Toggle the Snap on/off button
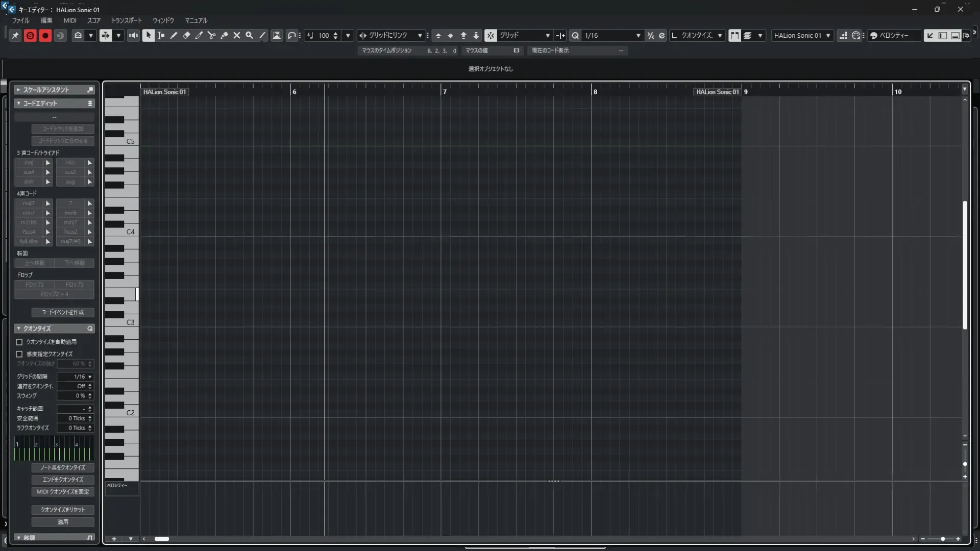This screenshot has width=980, height=551. point(491,35)
